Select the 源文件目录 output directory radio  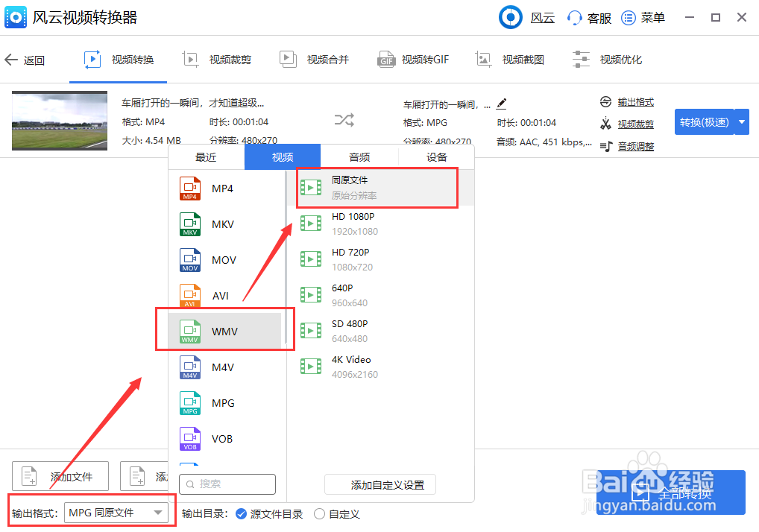(240, 514)
